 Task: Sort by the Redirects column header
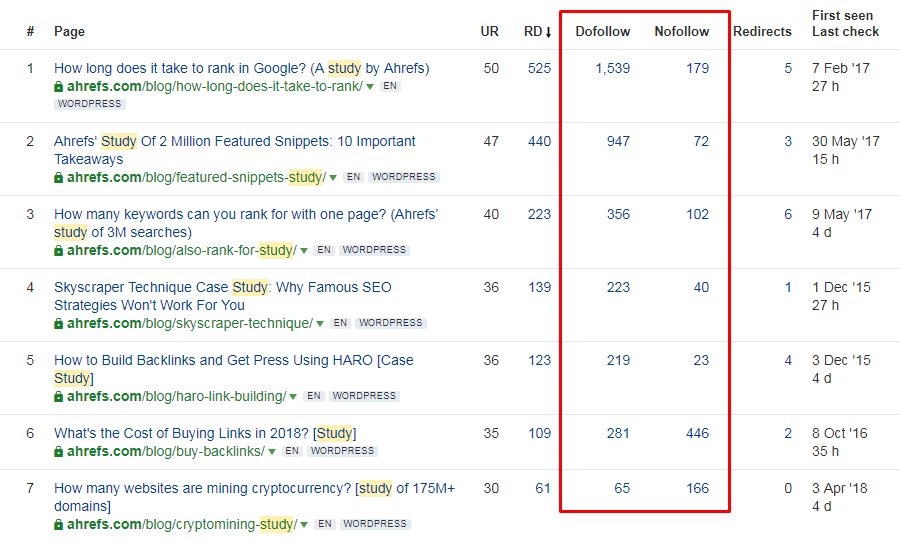(762, 32)
